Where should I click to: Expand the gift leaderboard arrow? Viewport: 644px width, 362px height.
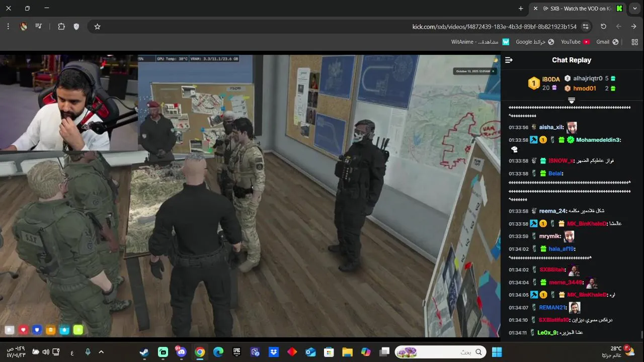click(572, 101)
